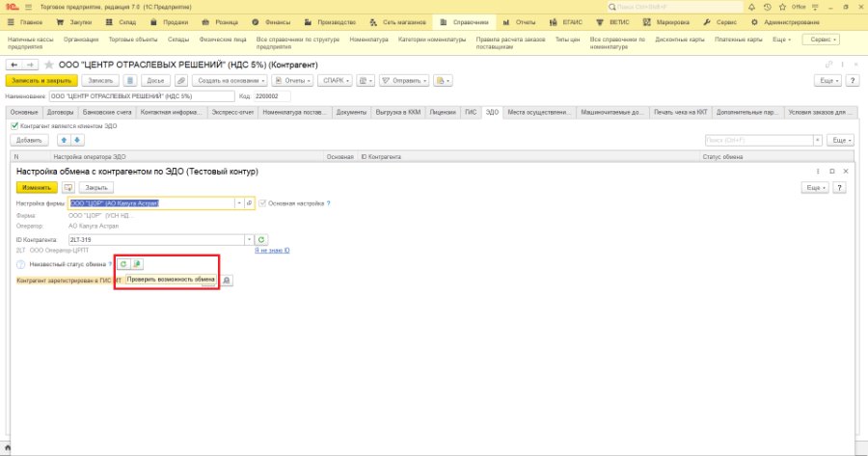Get link icon of counterparty form

coord(828,65)
